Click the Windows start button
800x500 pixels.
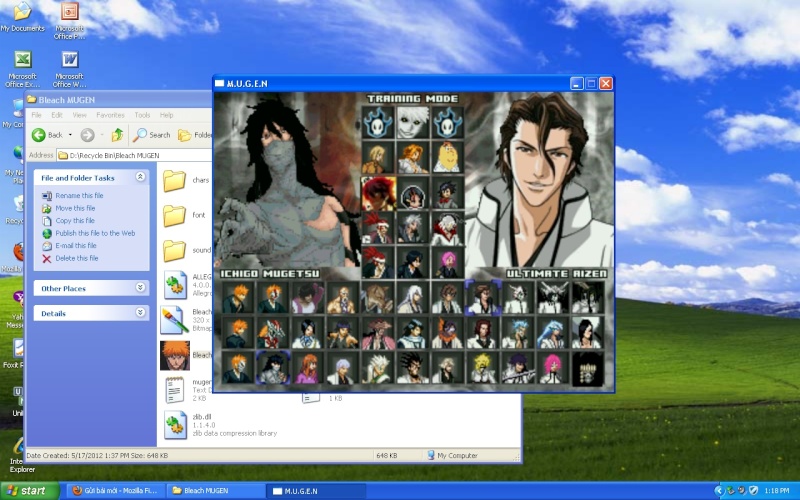tap(30, 491)
